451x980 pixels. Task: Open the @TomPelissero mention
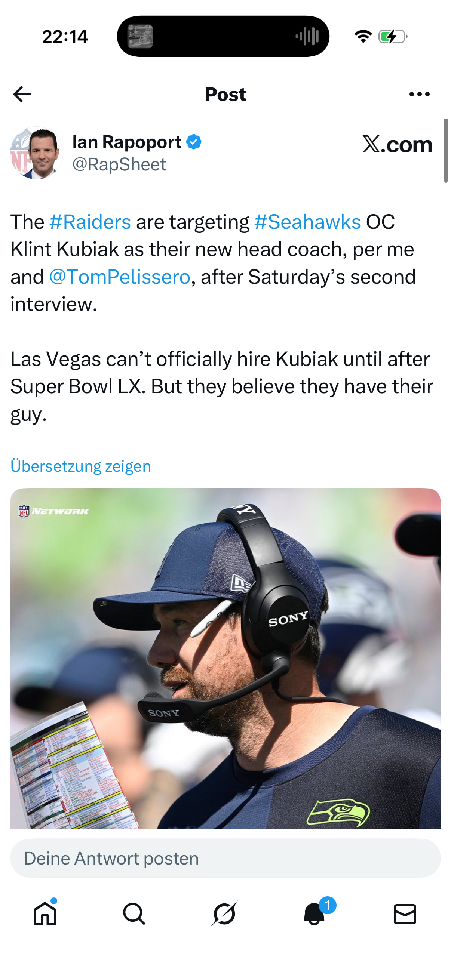point(120,277)
